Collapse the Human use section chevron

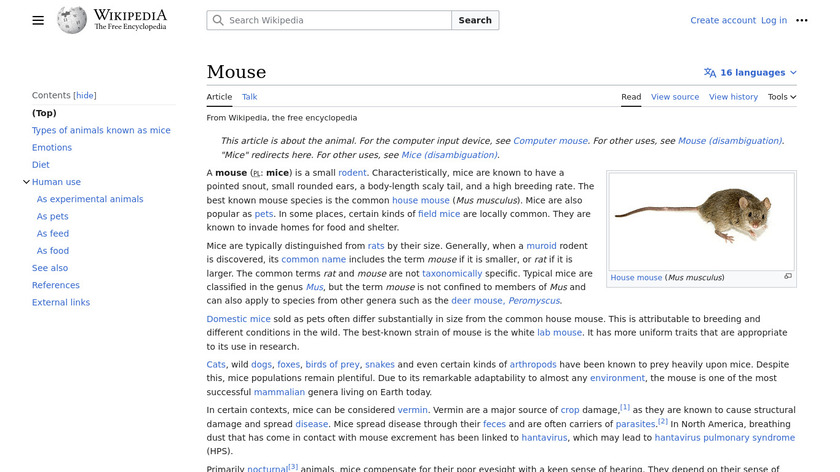(x=26, y=182)
